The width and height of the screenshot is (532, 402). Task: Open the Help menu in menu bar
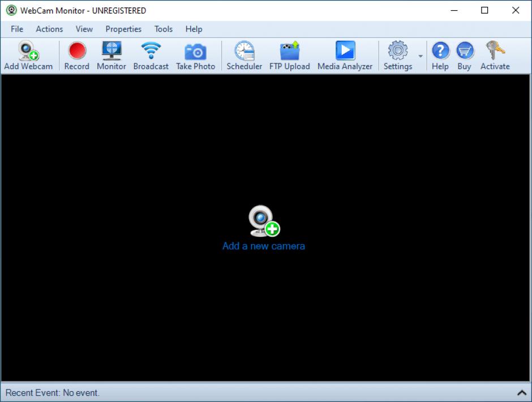pos(194,29)
